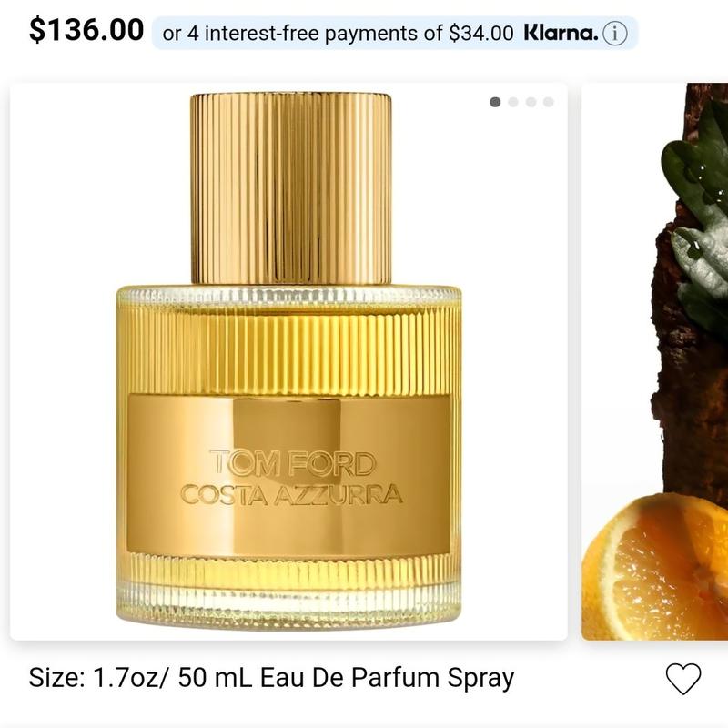This screenshot has height=728, width=728.
Task: Click the $136.00 price
Action: pyautogui.click(x=86, y=30)
